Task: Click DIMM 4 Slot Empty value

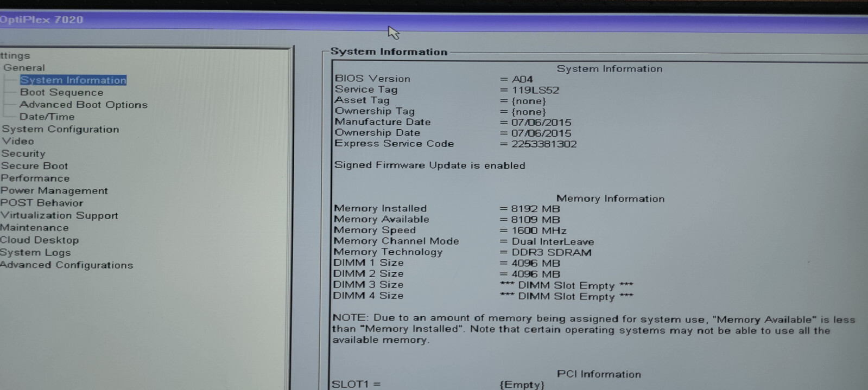Action: pos(566,297)
